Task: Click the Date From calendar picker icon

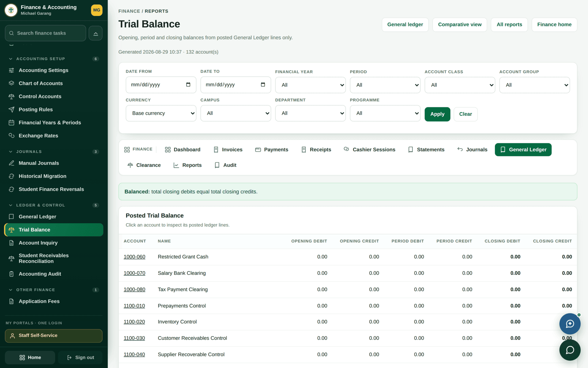Action: pos(188,85)
